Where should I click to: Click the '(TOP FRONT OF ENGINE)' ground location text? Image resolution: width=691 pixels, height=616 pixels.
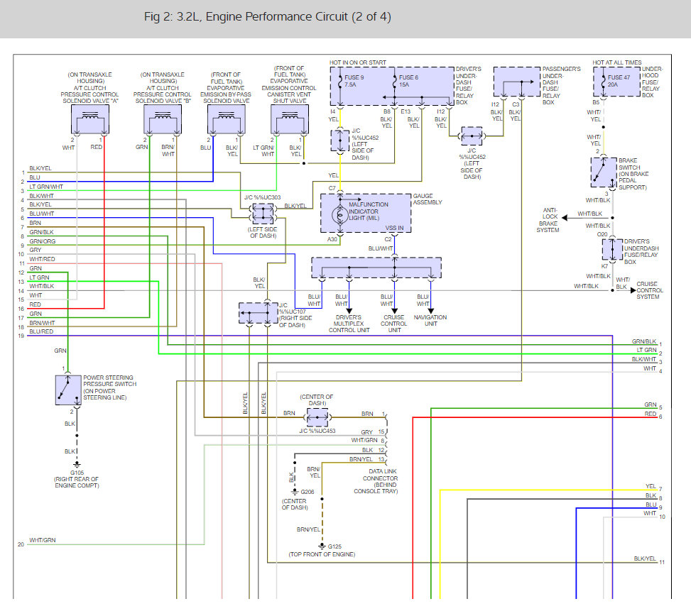click(322, 554)
